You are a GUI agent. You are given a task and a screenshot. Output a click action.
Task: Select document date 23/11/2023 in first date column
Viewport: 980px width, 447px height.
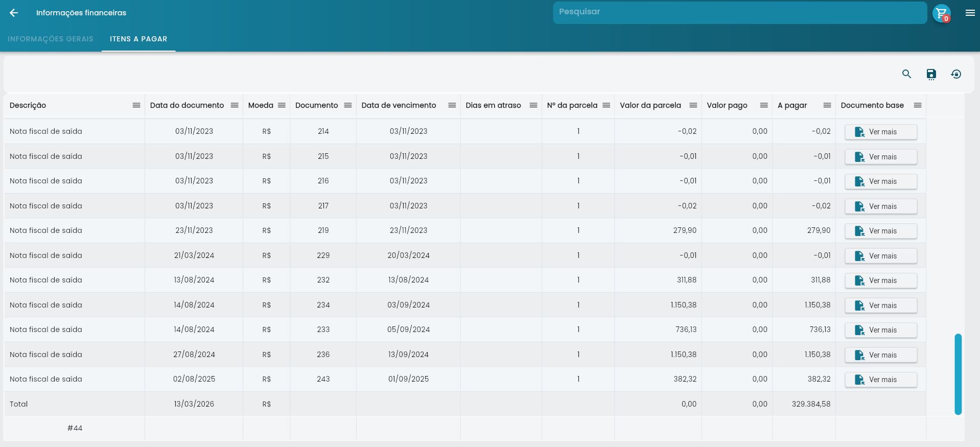194,230
